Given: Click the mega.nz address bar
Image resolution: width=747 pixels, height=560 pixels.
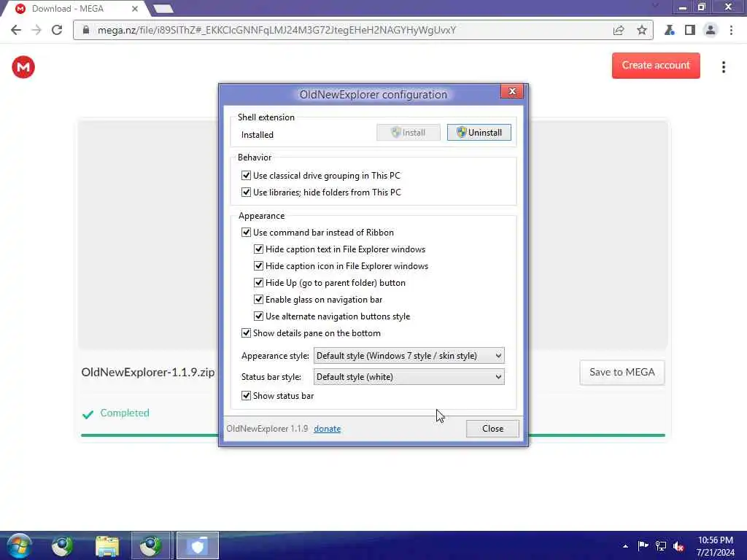Looking at the screenshot, I should 363,30.
